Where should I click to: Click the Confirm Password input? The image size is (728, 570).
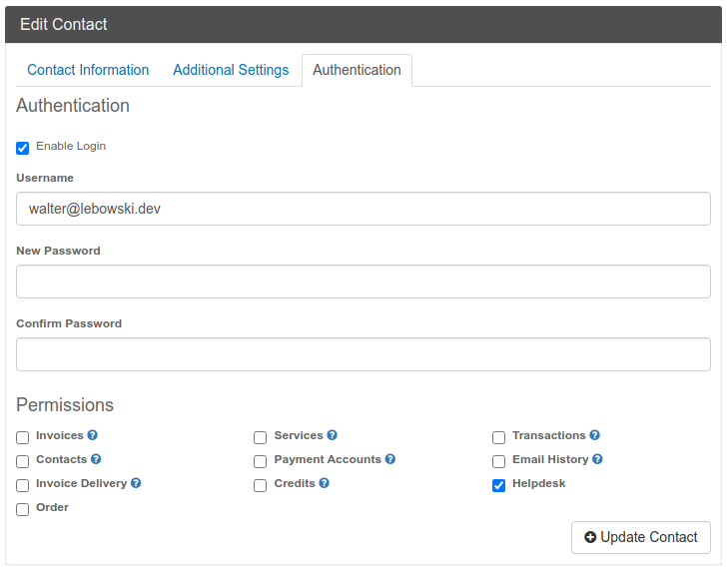(x=364, y=354)
